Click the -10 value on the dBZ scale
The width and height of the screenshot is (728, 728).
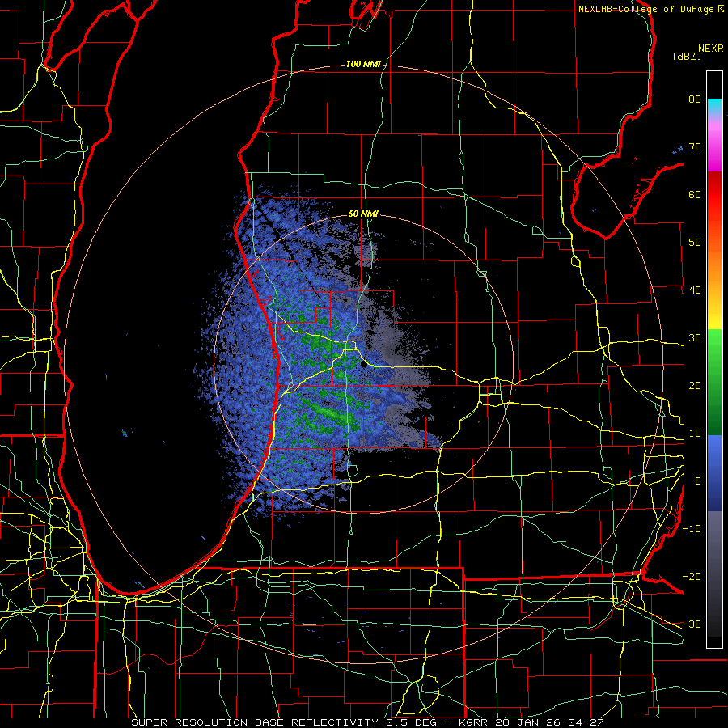[x=692, y=529]
